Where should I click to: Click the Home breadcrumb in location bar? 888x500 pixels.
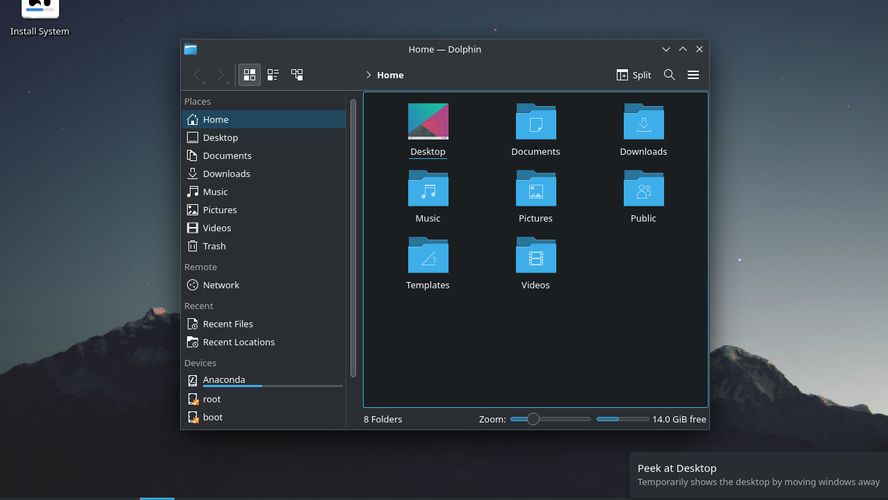point(390,75)
